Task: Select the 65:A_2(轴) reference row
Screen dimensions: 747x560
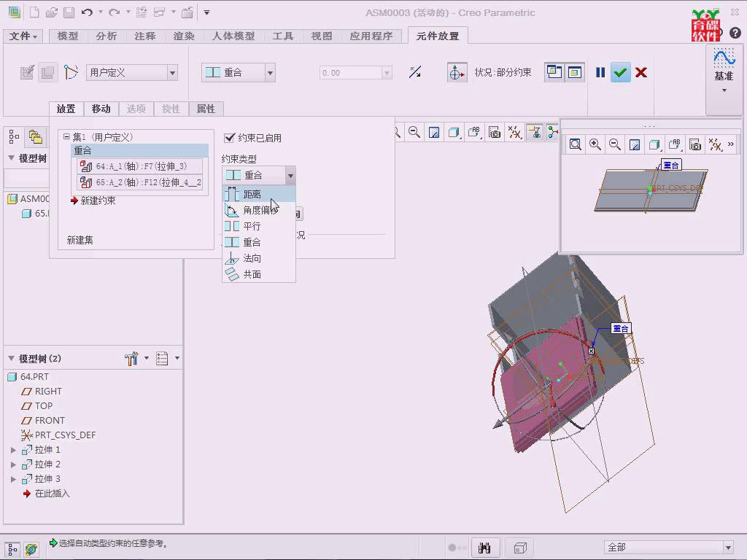Action: (139, 182)
